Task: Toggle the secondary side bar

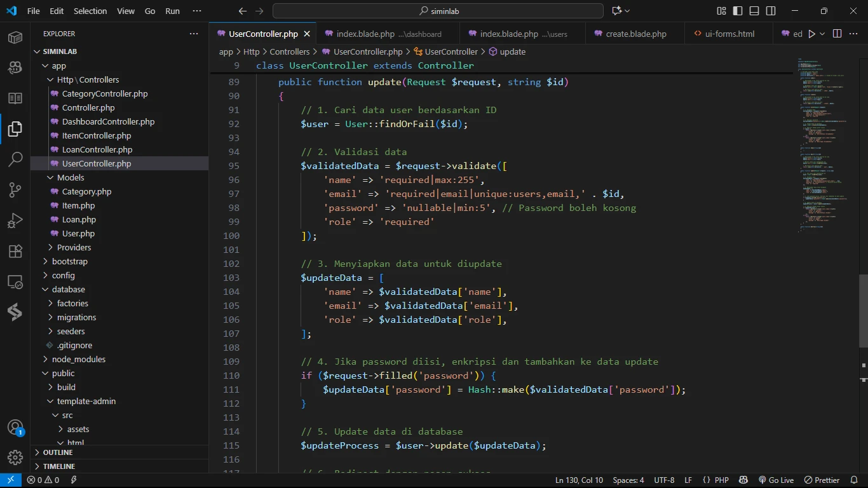Action: pyautogui.click(x=771, y=11)
